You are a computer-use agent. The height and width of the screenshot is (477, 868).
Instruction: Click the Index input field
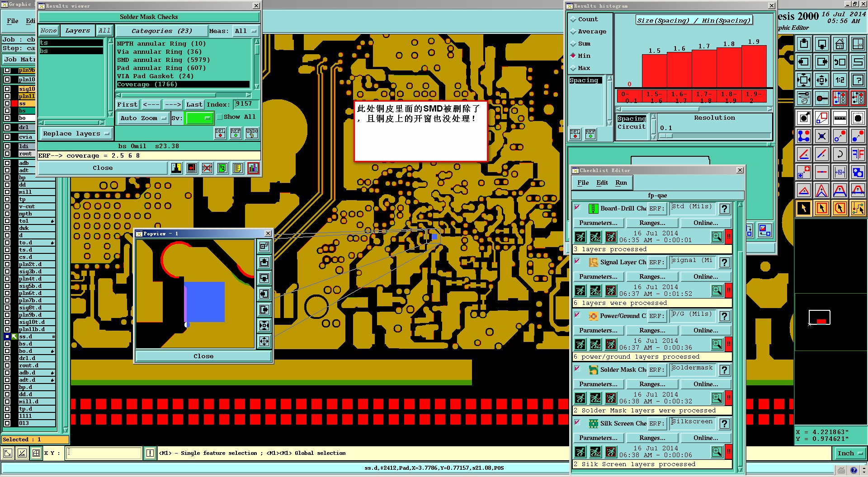(x=246, y=104)
